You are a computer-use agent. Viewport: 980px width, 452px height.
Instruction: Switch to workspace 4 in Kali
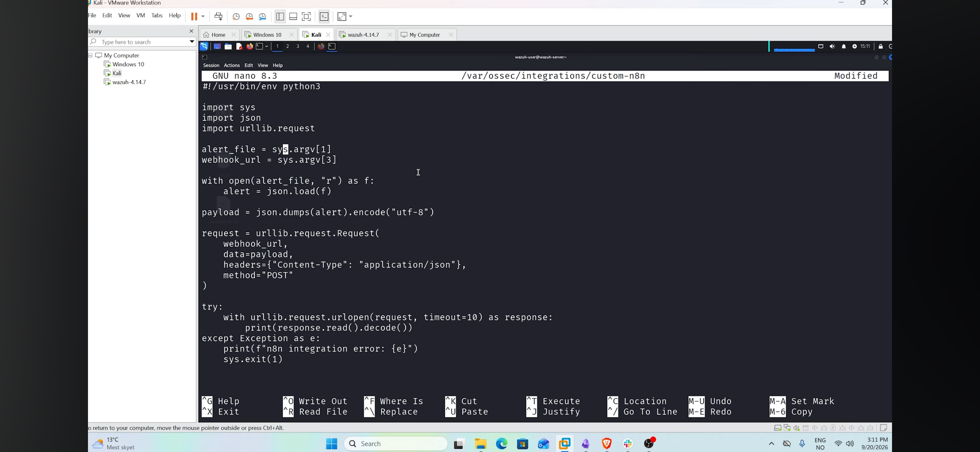tap(308, 46)
